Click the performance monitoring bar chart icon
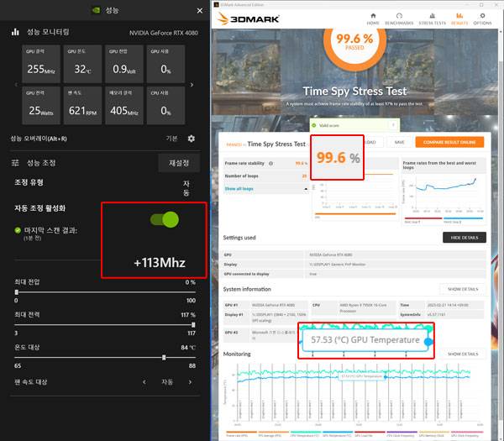504x441 pixels. click(x=15, y=32)
